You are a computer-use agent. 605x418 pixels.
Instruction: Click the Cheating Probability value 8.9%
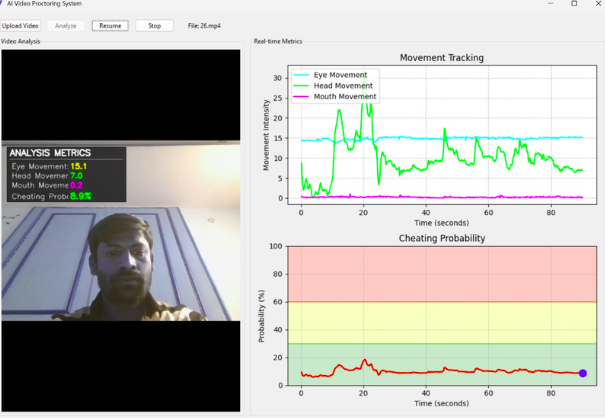pos(81,196)
